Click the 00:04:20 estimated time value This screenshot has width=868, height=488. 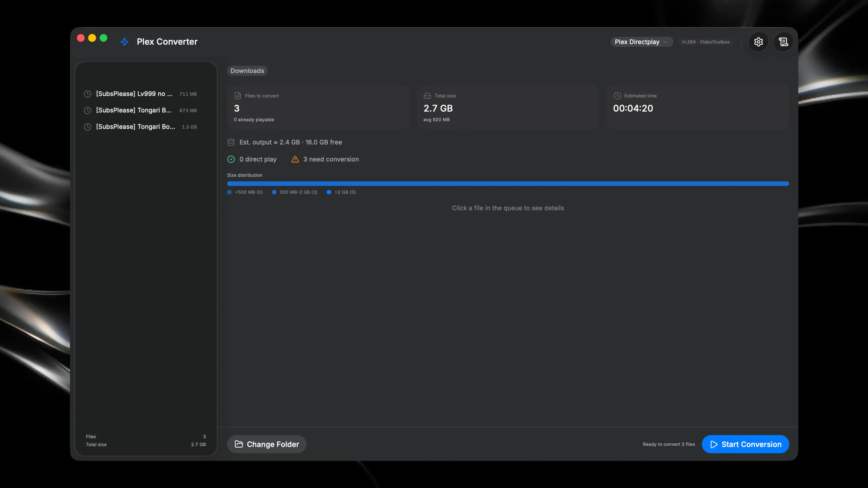(633, 108)
